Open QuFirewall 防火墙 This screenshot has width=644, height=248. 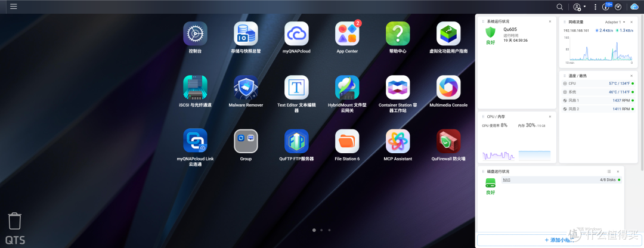448,141
